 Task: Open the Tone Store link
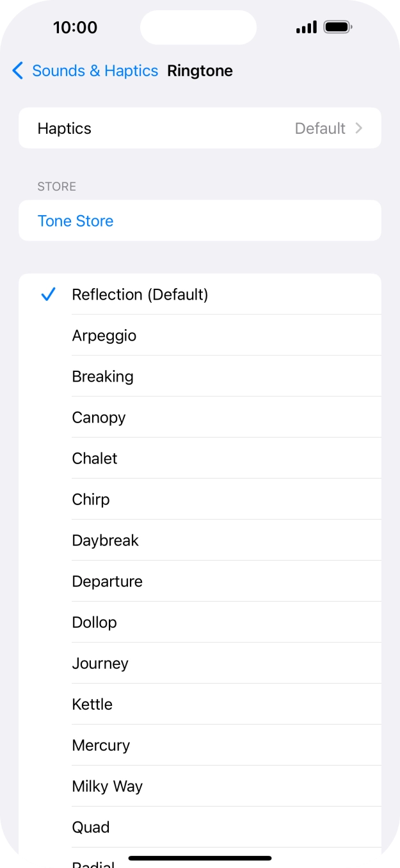(76, 221)
